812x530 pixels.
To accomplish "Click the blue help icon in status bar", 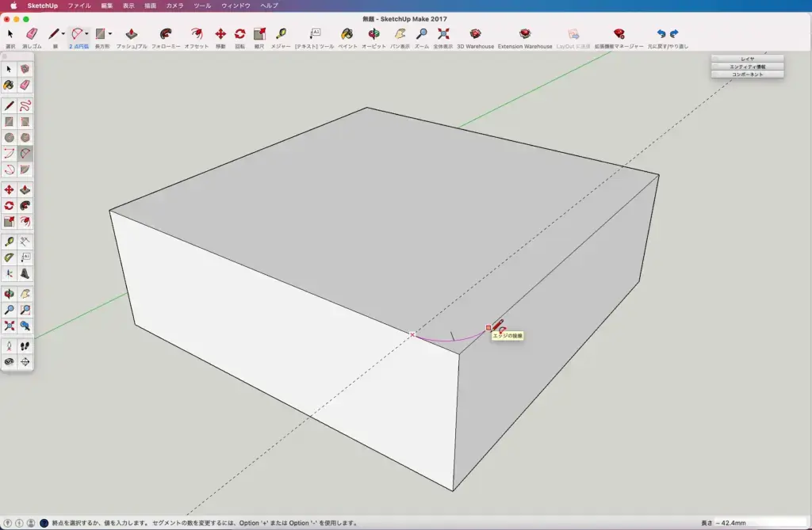I will [x=44, y=524].
